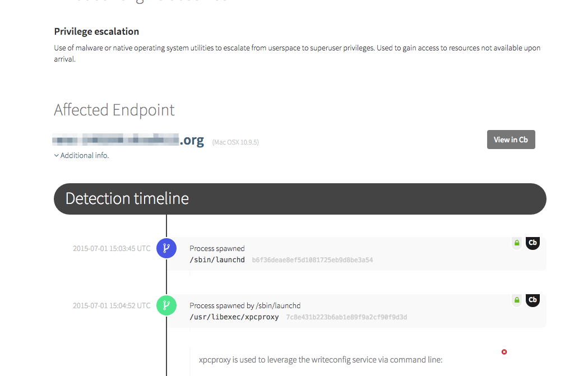Click the Privilege escalation heading

96,31
